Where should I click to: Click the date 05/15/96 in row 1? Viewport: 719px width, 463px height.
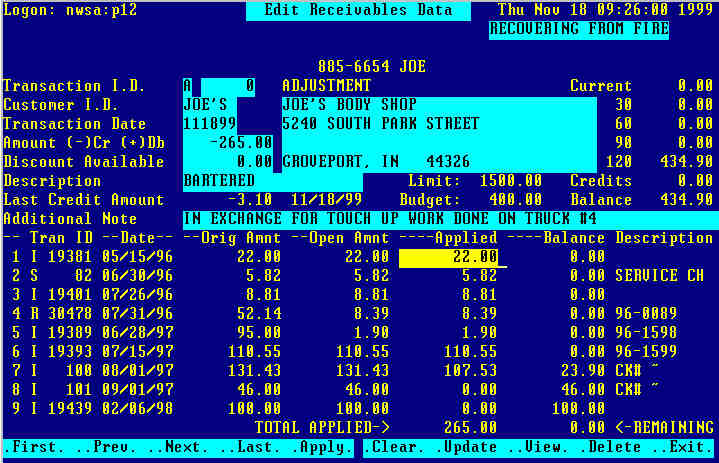[x=138, y=257]
